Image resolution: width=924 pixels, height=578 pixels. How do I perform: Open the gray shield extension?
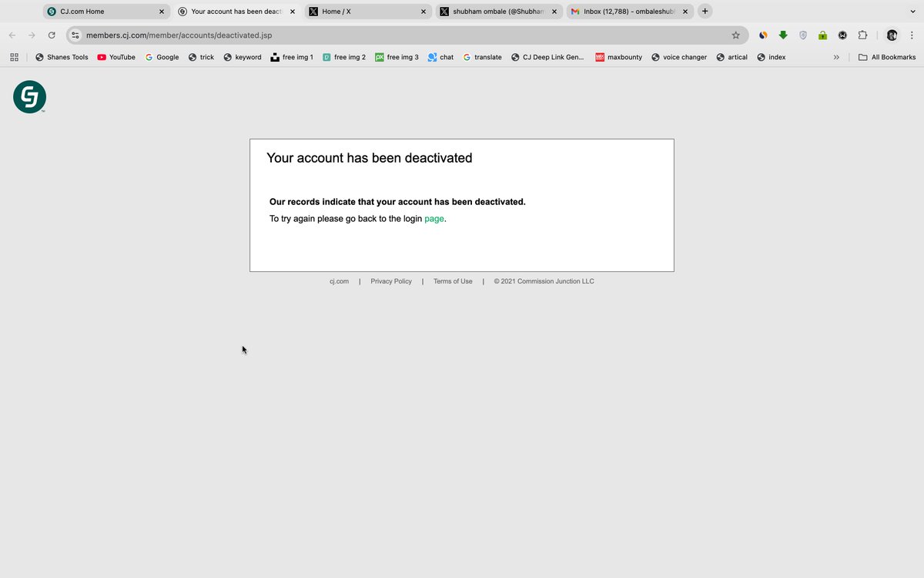(x=803, y=35)
